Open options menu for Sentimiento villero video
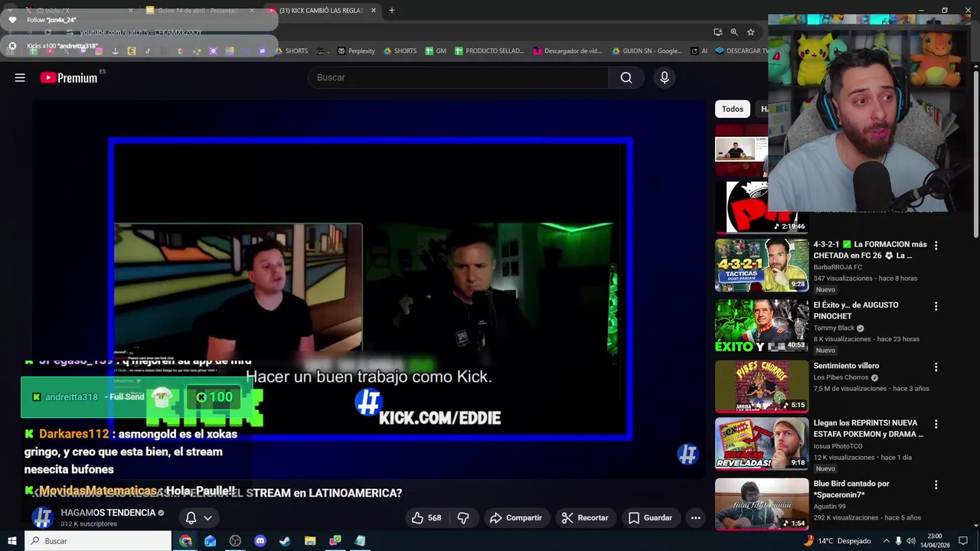The height and width of the screenshot is (551, 980). click(x=936, y=367)
